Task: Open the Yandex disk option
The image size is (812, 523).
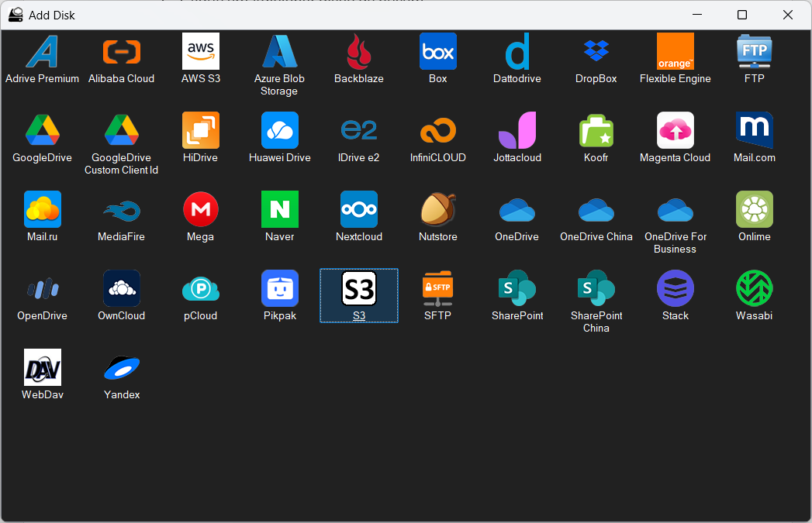Action: point(122,368)
